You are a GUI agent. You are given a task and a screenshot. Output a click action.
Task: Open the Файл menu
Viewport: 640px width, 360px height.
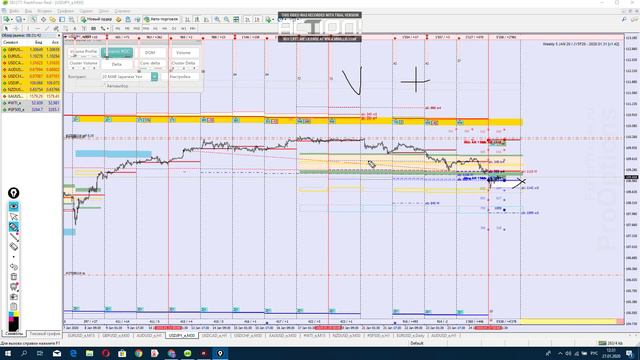click(13, 11)
